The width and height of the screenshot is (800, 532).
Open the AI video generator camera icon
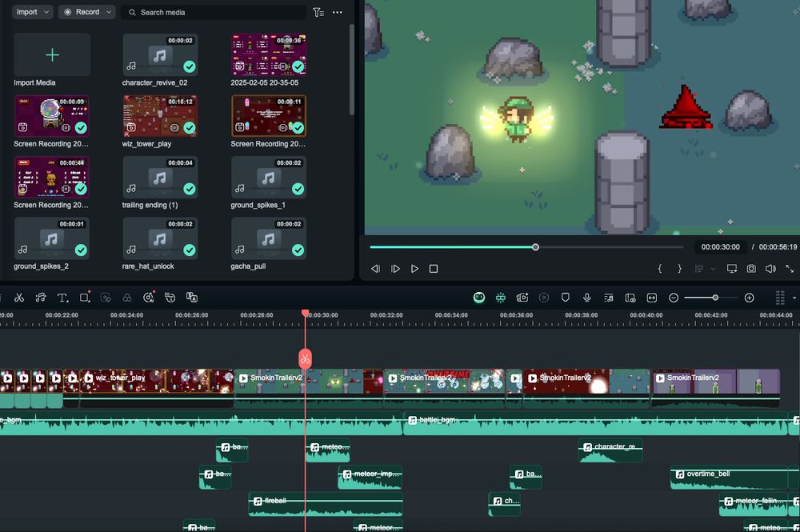(522, 298)
